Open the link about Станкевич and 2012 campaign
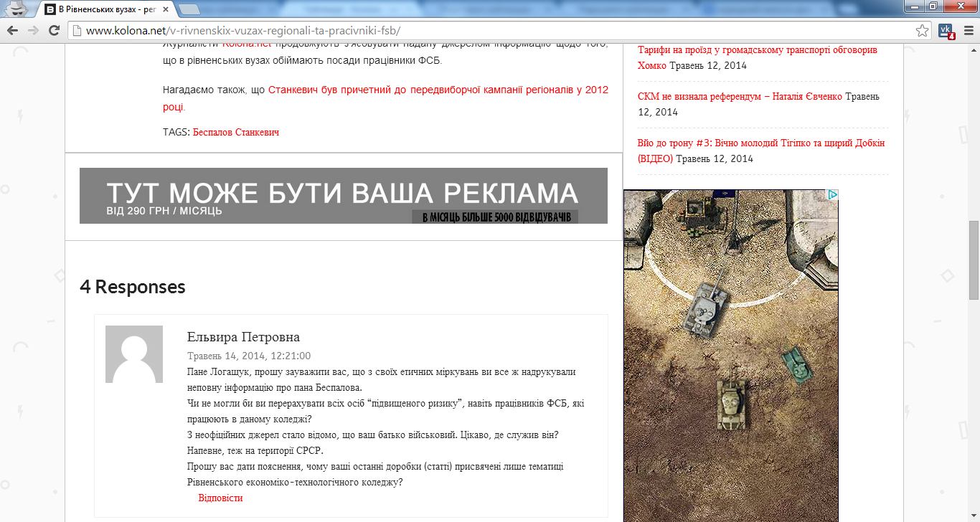This screenshot has width=980, height=522. pos(385,98)
